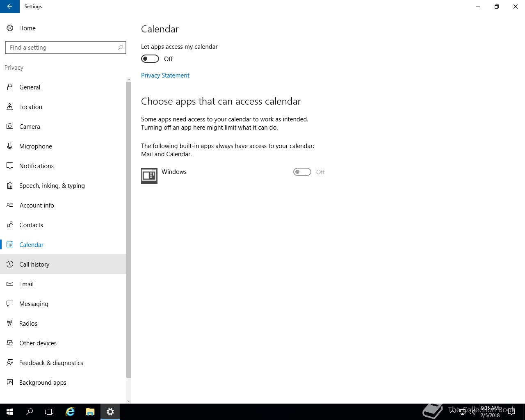Click the back arrow in Settings
The image size is (525, 420).
(10, 7)
